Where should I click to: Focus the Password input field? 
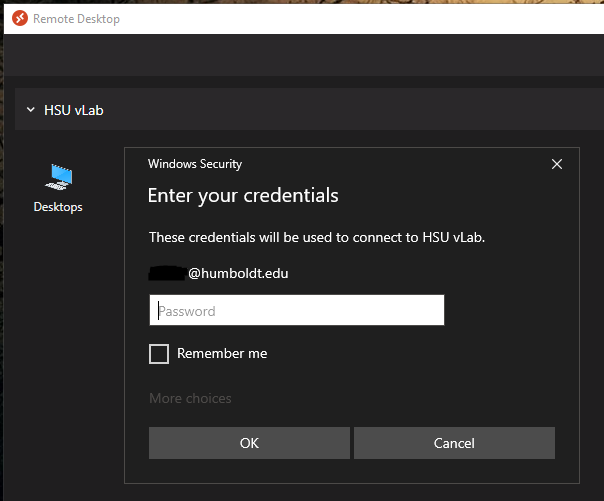297,310
